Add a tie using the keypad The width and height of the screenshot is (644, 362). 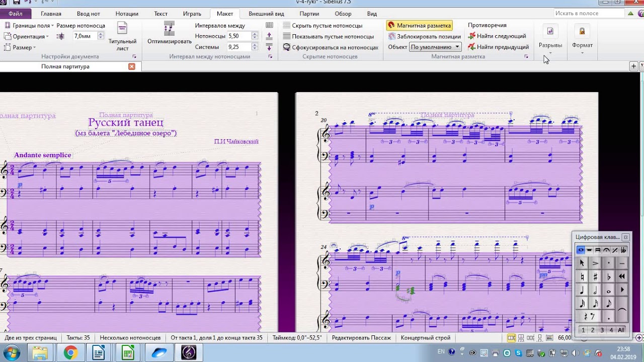click(x=622, y=310)
